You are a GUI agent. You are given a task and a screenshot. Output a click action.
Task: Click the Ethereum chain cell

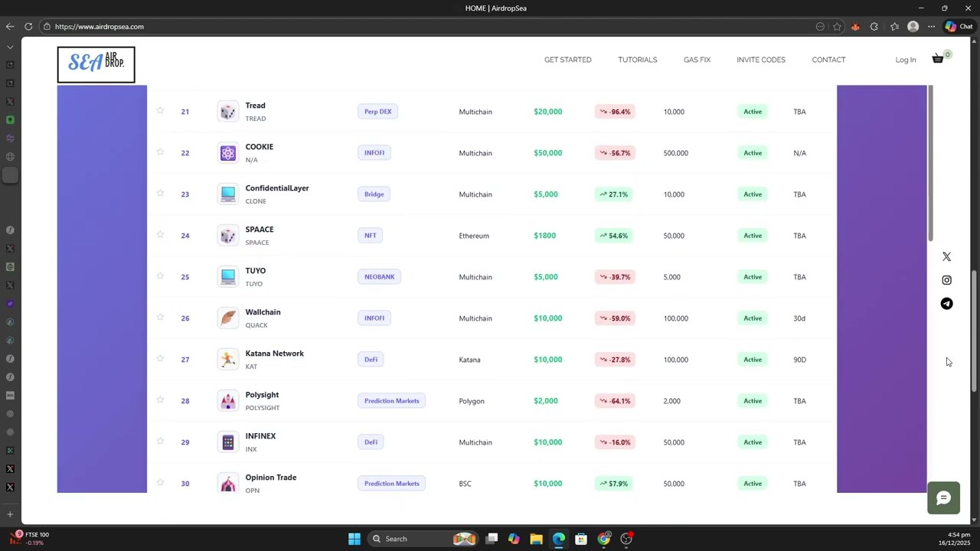point(474,236)
